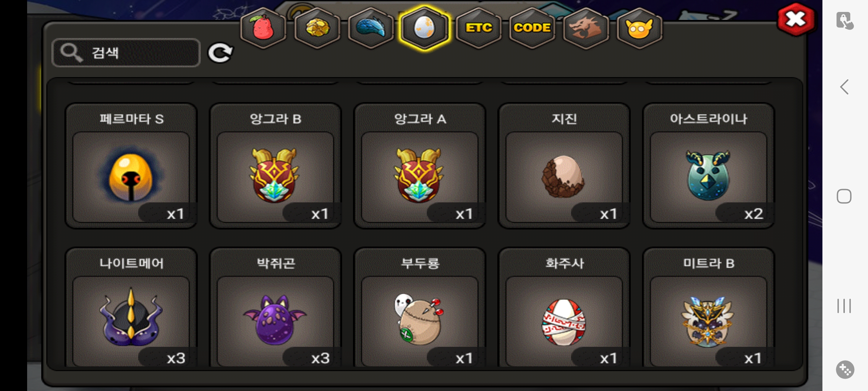Image resolution: width=868 pixels, height=391 pixels.
Task: Pick the 지진 egg item
Action: tap(564, 166)
